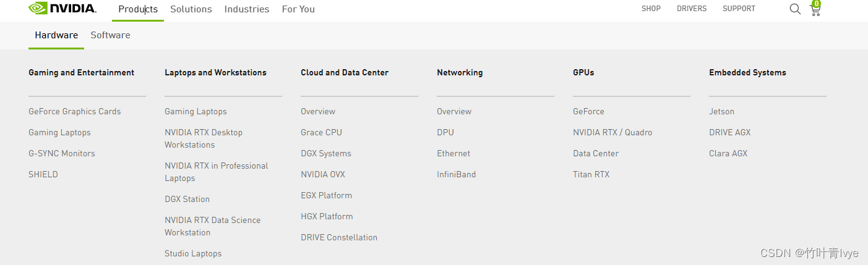This screenshot has height=265, width=868.
Task: Open the DGX Systems link
Action: (x=326, y=154)
